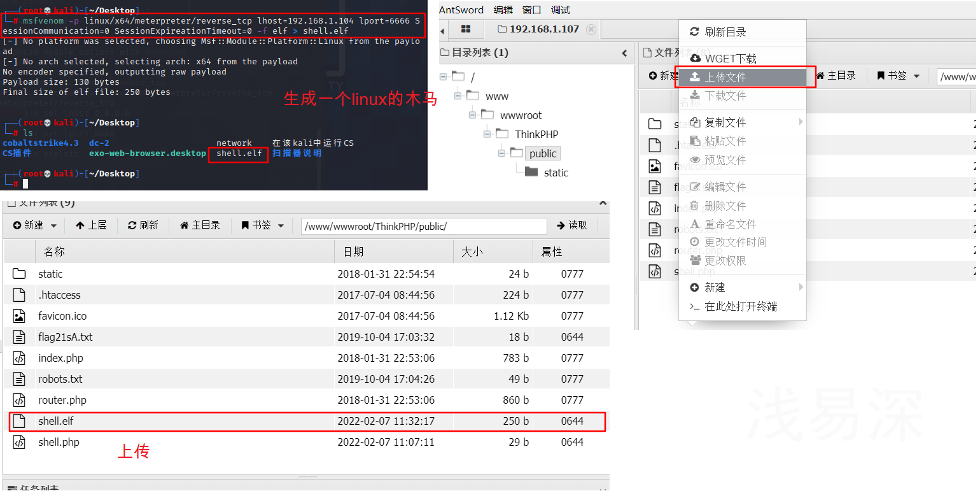Collapse the ThinkPHP tree node
The height and width of the screenshot is (498, 980).
pos(487,134)
